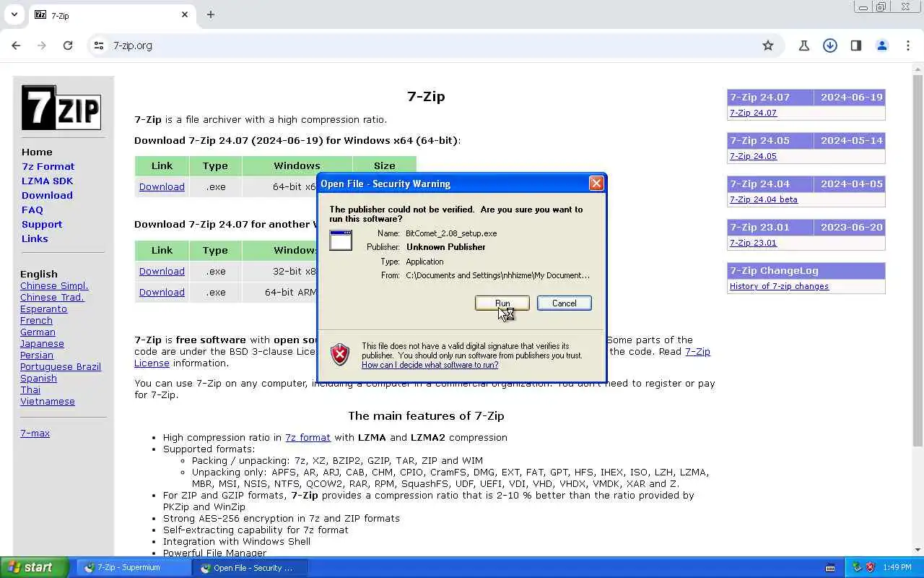Click the 7-Zip logo image
The height and width of the screenshot is (578, 924).
click(61, 108)
